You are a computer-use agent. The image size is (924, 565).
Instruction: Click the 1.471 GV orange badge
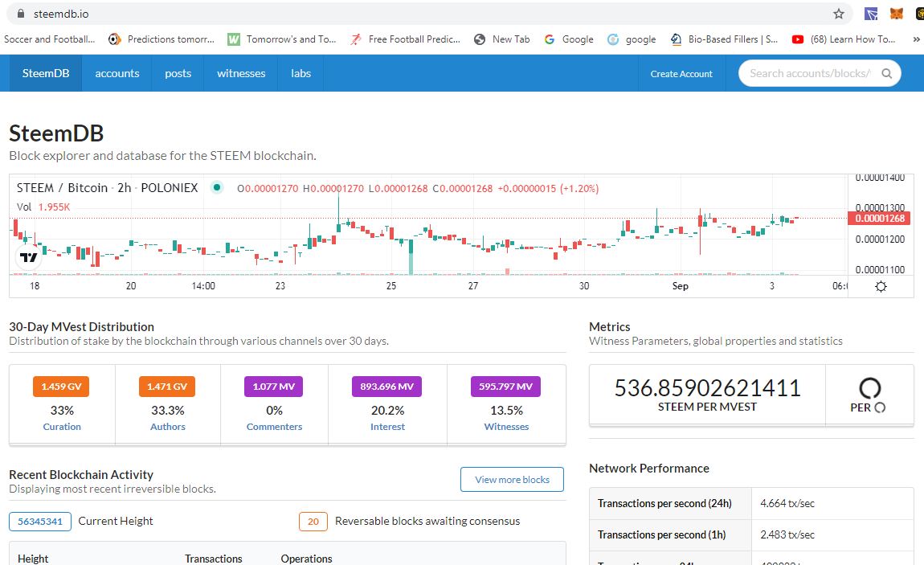[x=167, y=387]
